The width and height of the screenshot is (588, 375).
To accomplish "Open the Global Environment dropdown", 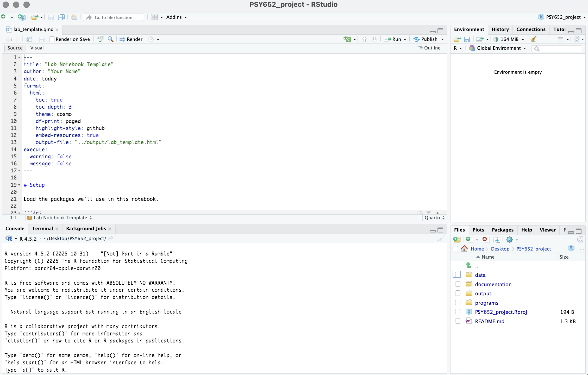I will click(x=497, y=48).
